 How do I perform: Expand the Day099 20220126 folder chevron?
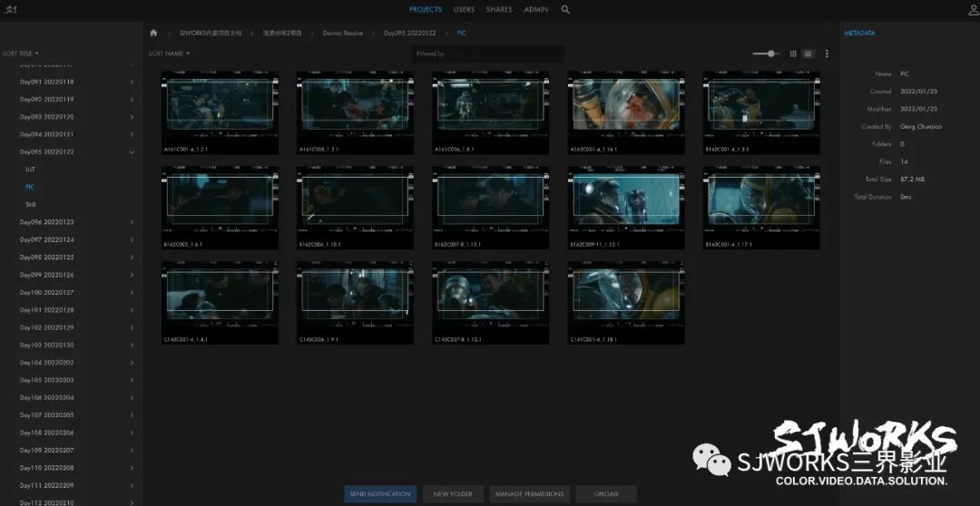point(132,275)
